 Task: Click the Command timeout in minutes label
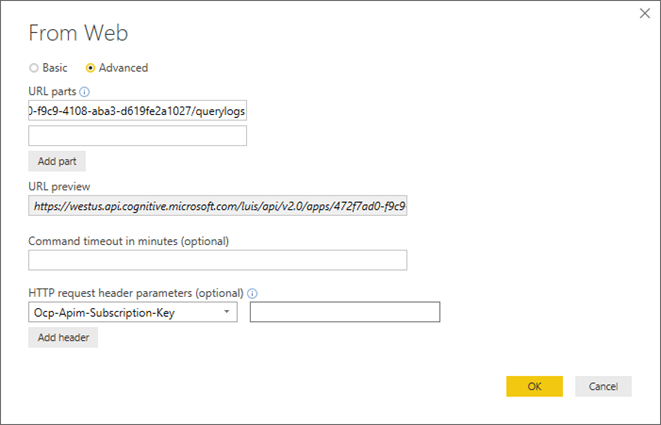tap(129, 240)
